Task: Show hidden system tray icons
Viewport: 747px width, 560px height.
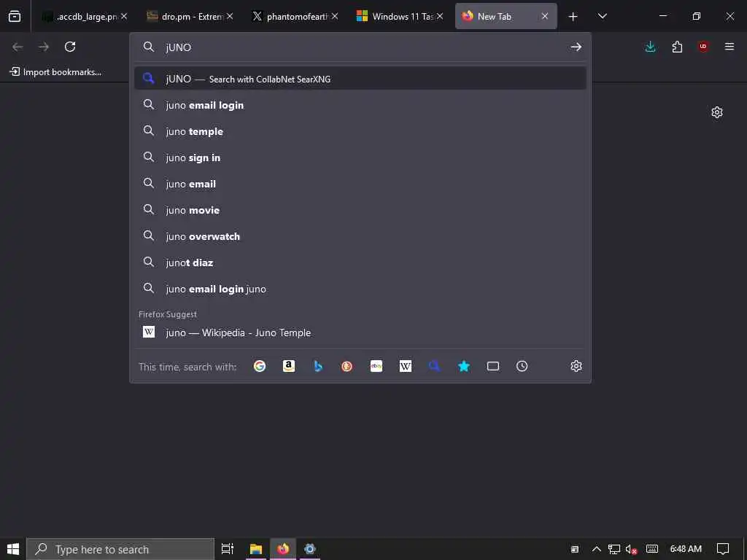Action: (596, 549)
